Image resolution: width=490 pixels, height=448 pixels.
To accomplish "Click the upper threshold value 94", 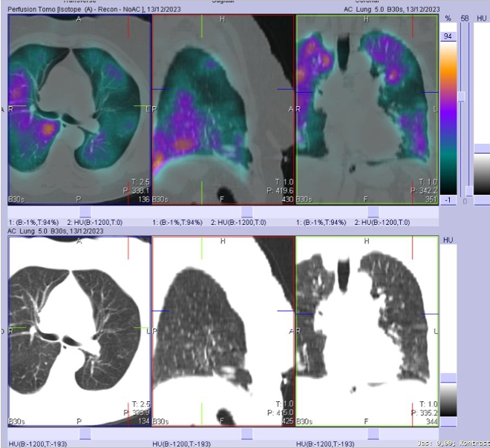I will (x=448, y=36).
